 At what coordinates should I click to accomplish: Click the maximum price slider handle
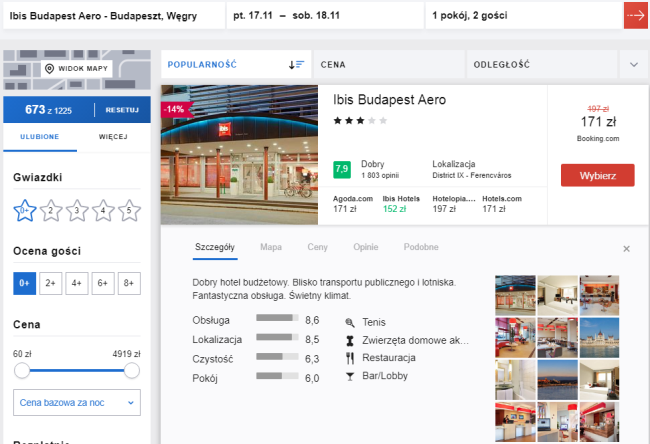pos(131,371)
